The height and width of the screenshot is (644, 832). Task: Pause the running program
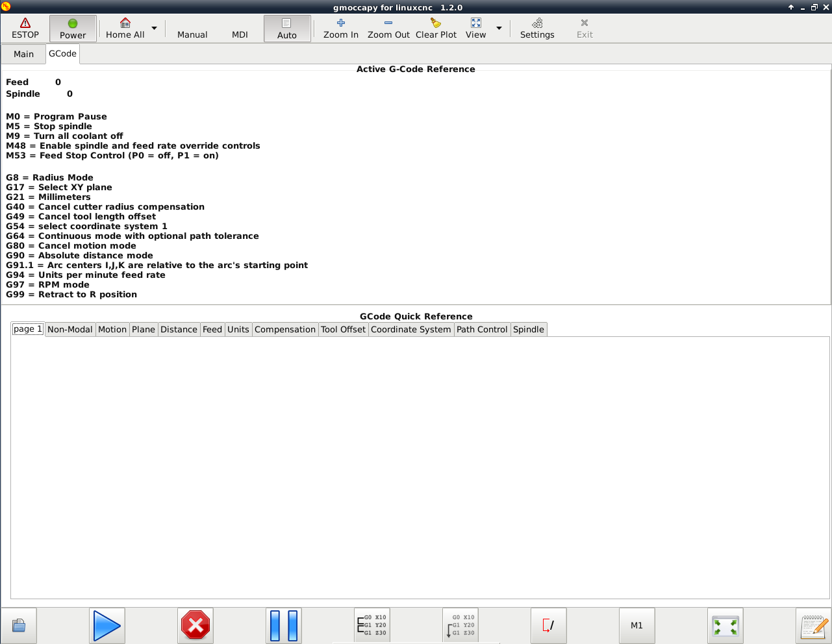(x=284, y=626)
